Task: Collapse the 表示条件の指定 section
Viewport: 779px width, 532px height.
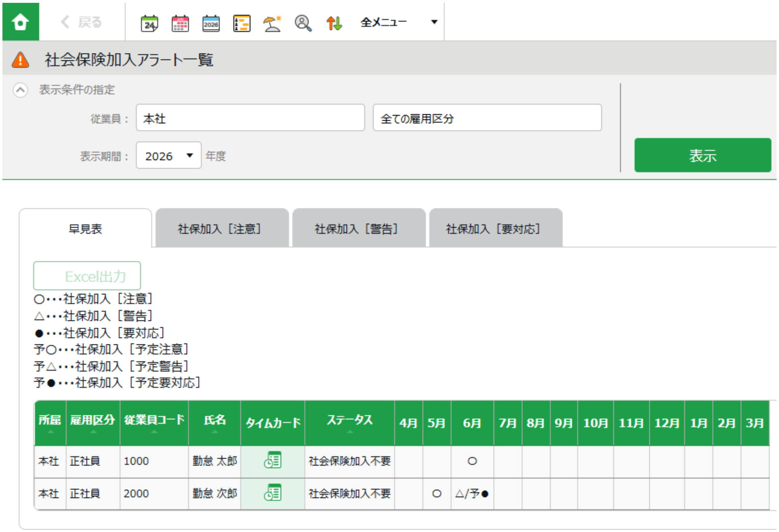Action: 20,90
